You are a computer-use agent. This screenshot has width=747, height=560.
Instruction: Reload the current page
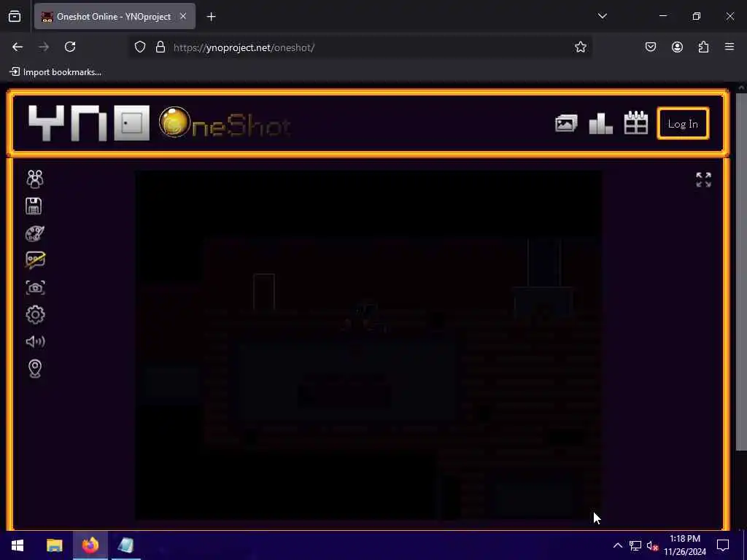[70, 47]
